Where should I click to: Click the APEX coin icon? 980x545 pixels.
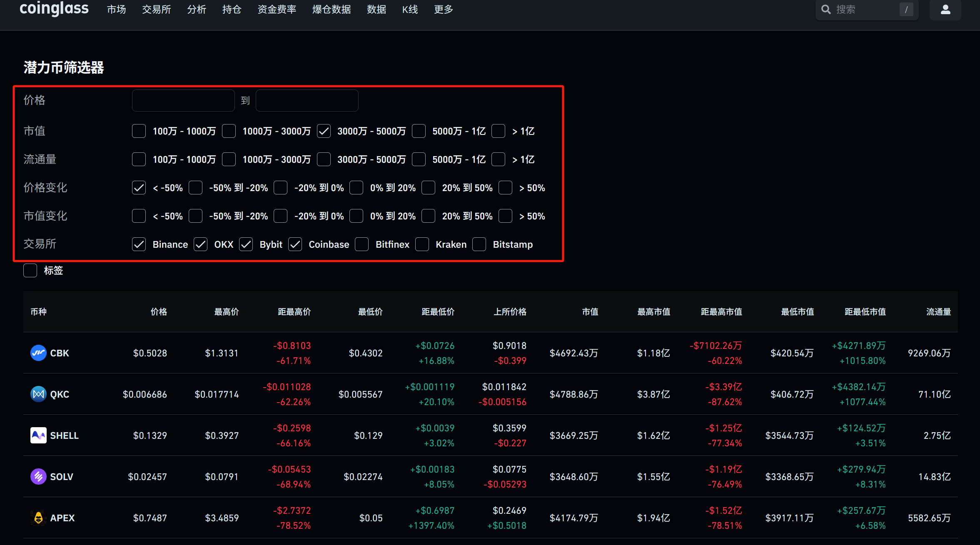tap(38, 518)
